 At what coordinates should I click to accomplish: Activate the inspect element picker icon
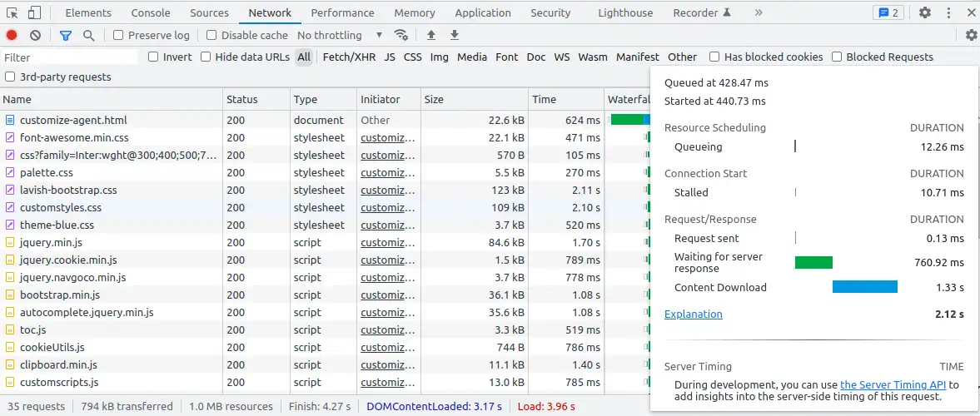click(x=12, y=12)
